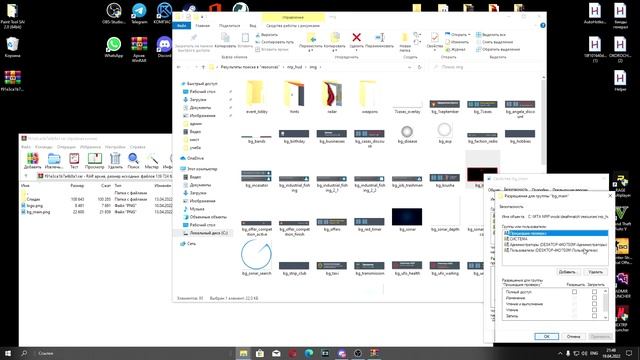Expand Открыть dropdown arrow in ribbon
The width and height of the screenshot is (640, 360).
[x=469, y=35]
